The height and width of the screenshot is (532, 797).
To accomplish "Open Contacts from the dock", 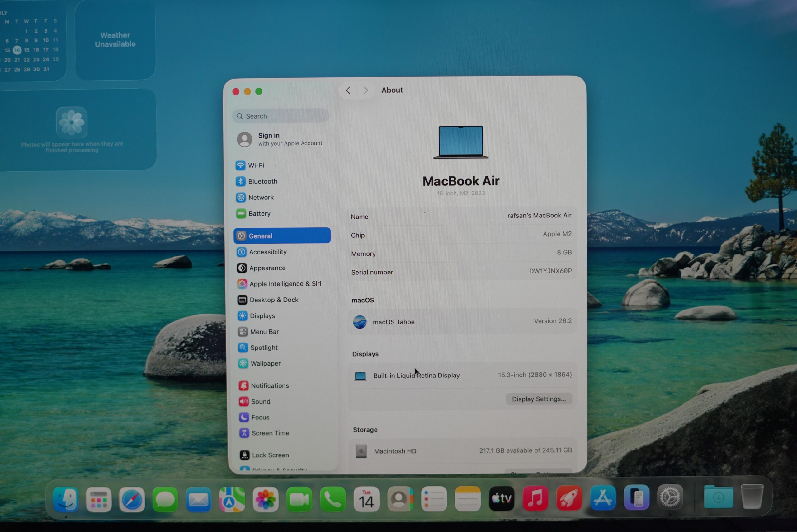I will (400, 499).
